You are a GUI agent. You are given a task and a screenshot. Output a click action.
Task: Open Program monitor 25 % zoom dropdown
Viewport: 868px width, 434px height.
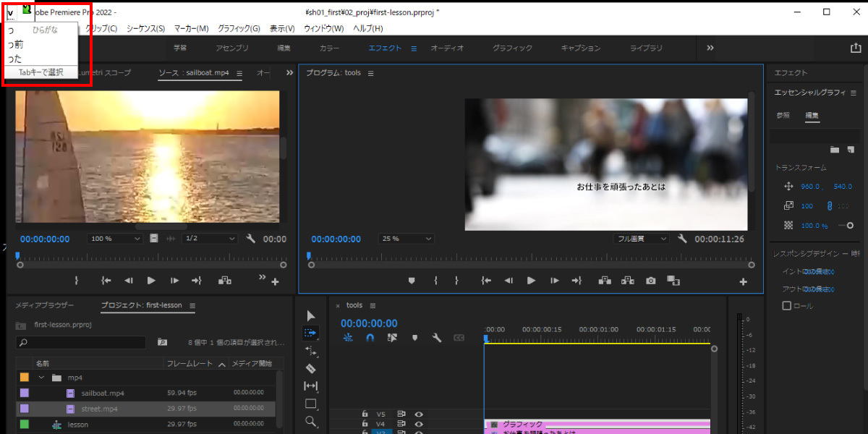(406, 239)
